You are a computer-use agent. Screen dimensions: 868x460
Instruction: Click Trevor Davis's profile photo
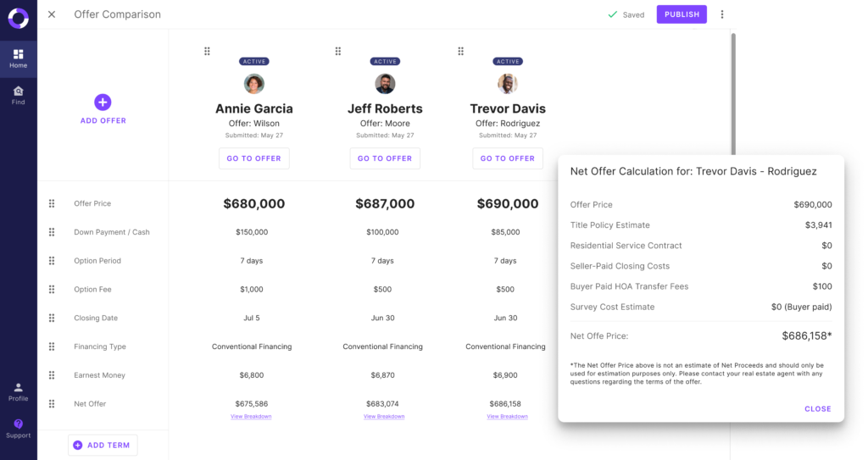508,84
